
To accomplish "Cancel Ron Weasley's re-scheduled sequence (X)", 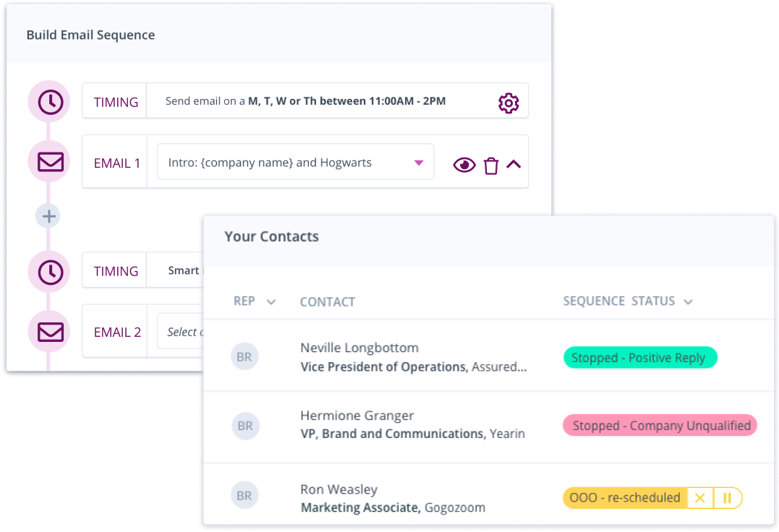I will click(699, 497).
